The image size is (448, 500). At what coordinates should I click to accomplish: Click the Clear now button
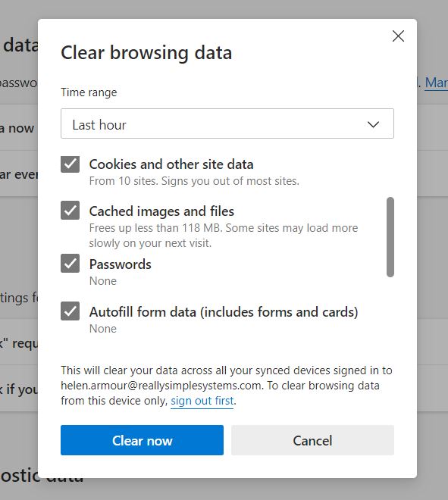(x=142, y=440)
